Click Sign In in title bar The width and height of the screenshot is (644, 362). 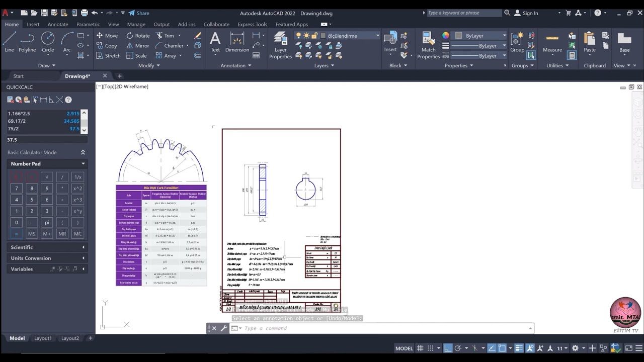pos(526,13)
